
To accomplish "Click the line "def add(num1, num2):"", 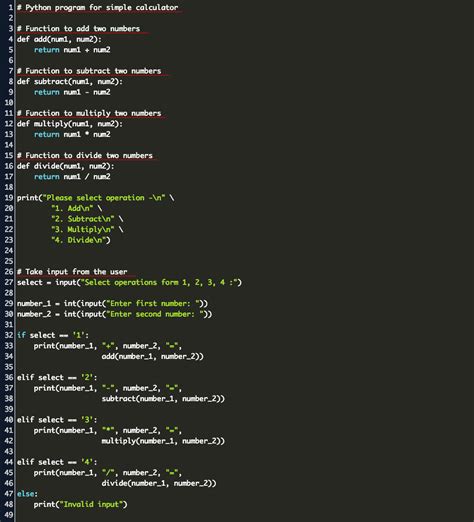I will [59, 39].
